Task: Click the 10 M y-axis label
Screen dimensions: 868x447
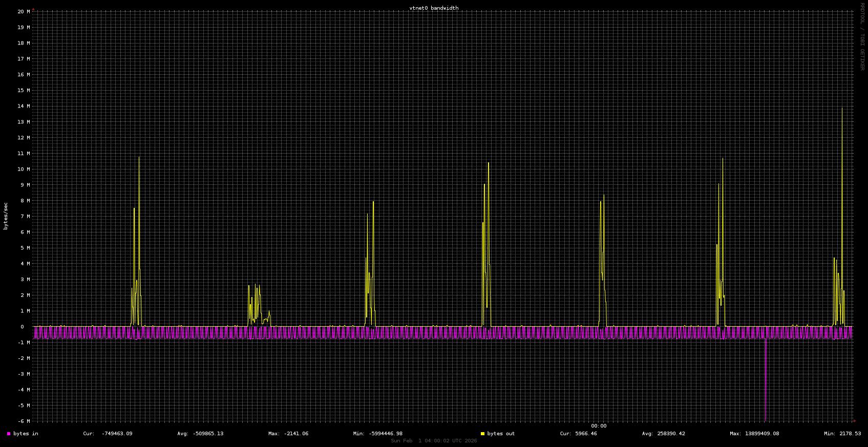Action: pos(24,169)
